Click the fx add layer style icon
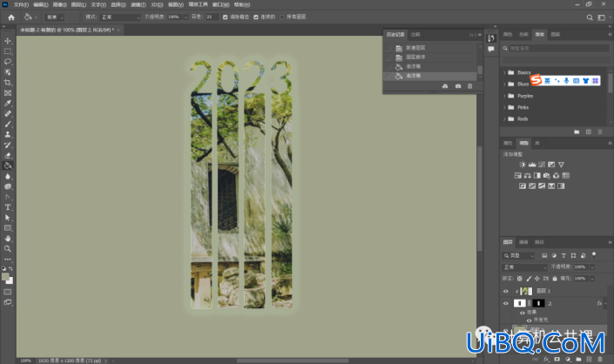This screenshot has width=614, height=364. point(546,359)
